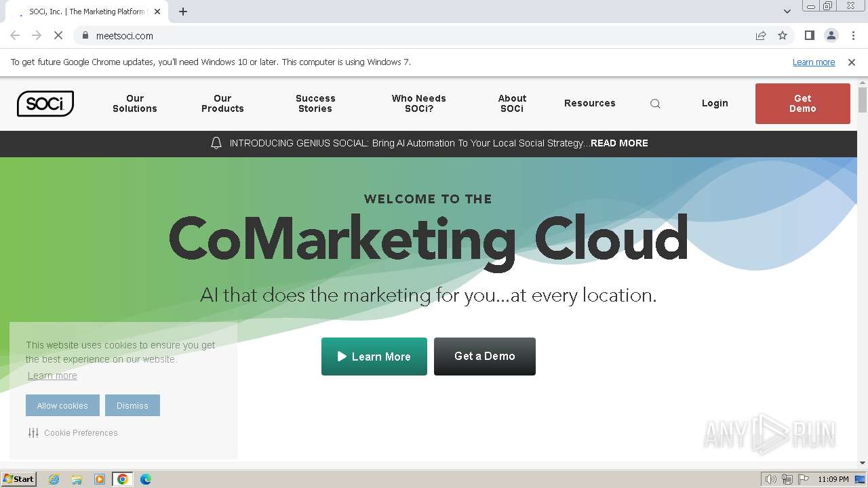The width and height of the screenshot is (868, 488).
Task: Open the cookie notice Learn more link
Action: click(x=52, y=375)
